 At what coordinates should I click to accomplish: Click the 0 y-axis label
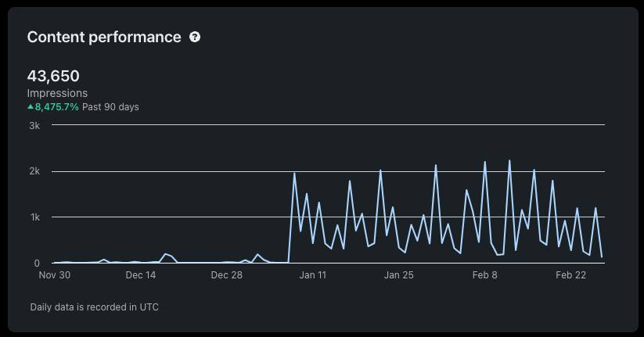(37, 264)
